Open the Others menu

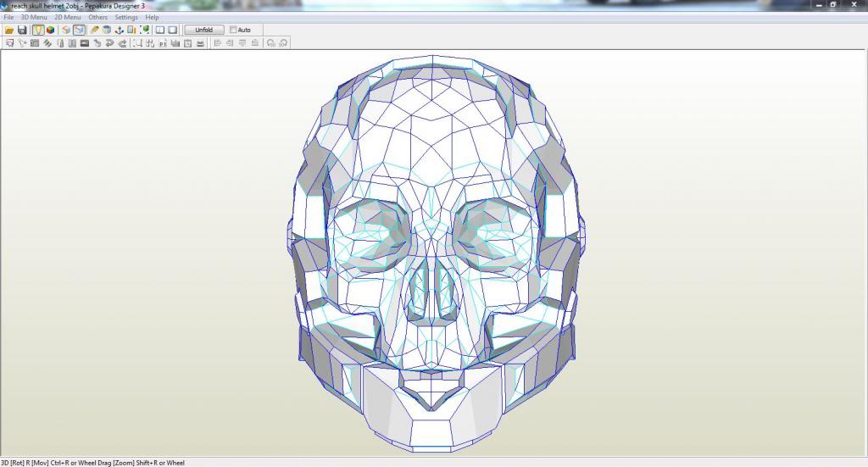click(x=98, y=17)
